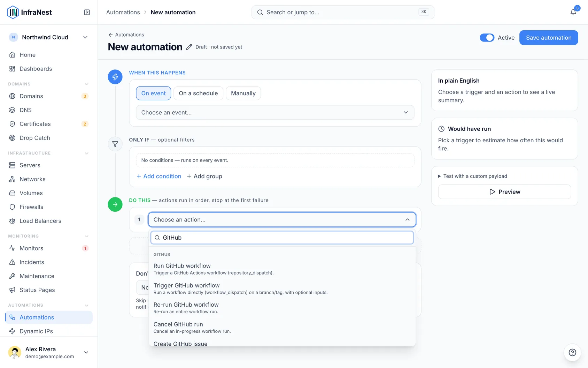Image resolution: width=588 pixels, height=368 pixels.
Task: Open the Northwind Cloud workspace switcher
Action: 49,37
